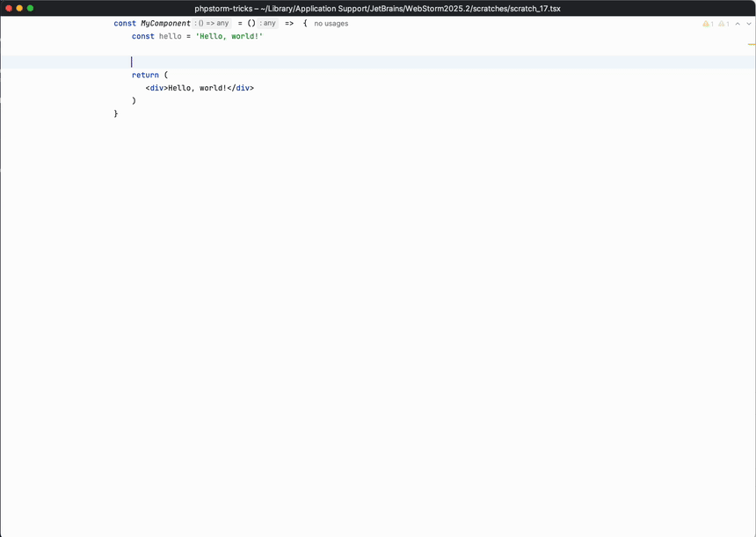The image size is (756, 537).
Task: Click the weak warning count indicator
Action: click(x=723, y=24)
